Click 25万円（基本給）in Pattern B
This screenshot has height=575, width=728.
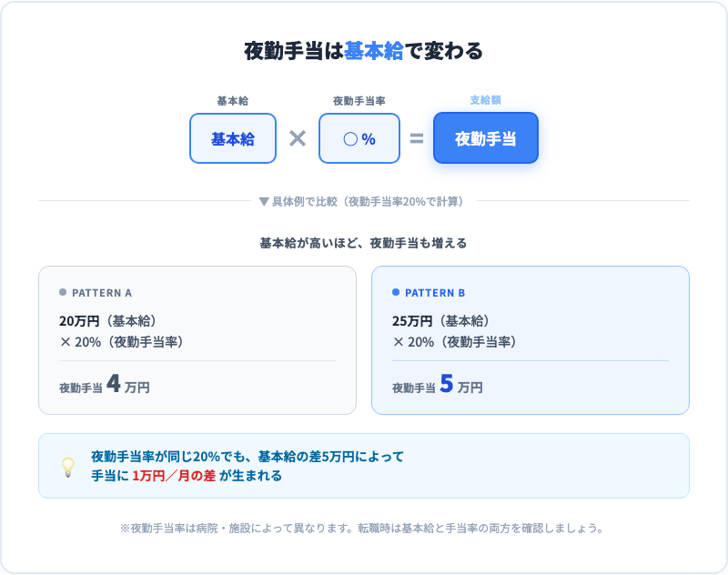(440, 320)
